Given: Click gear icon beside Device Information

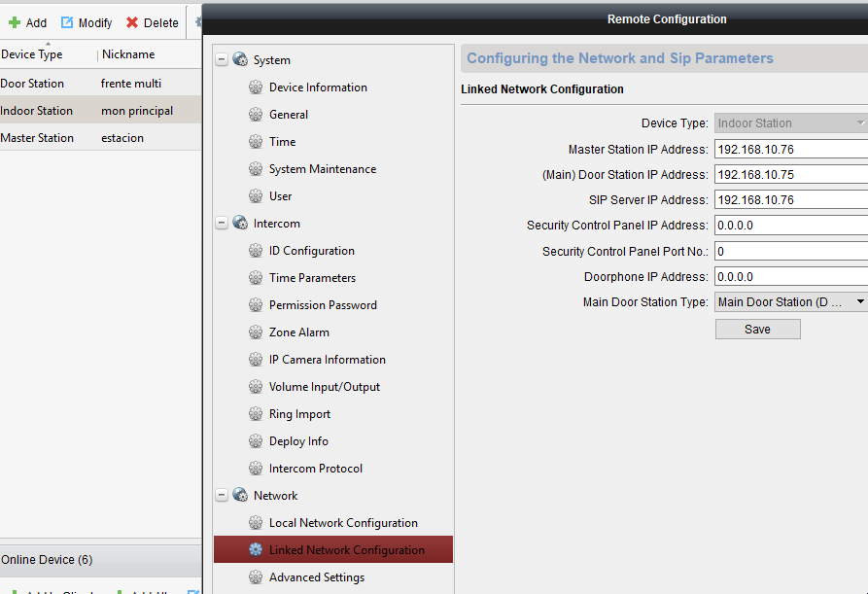Looking at the screenshot, I should point(256,87).
